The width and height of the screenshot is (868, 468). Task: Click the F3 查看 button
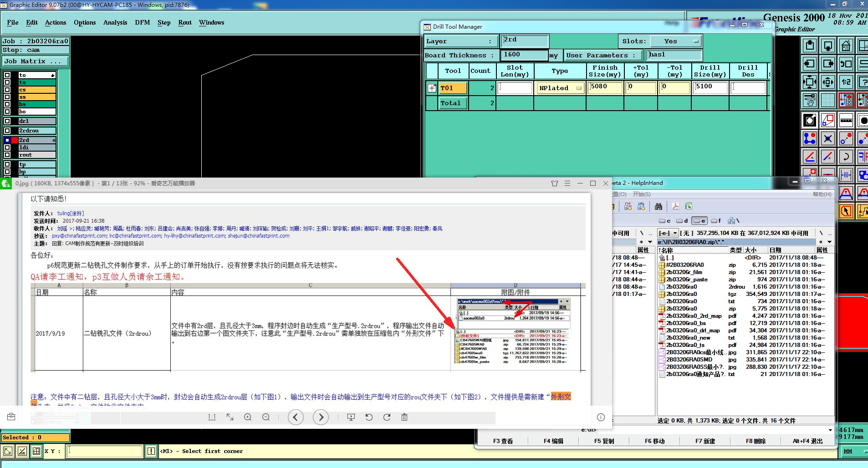pos(503,441)
